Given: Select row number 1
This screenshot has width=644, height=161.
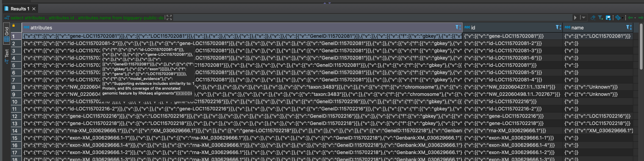Looking at the screenshot, I should [x=16, y=36].
